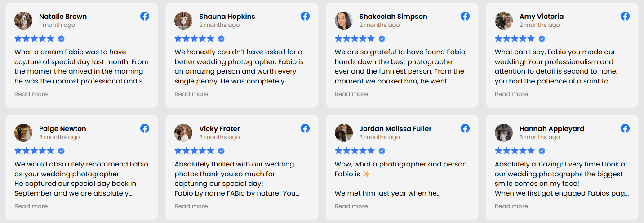This screenshot has width=644, height=223.
Task: Click Facebook icon on Shauna Hopkins' review
Action: tap(305, 16)
